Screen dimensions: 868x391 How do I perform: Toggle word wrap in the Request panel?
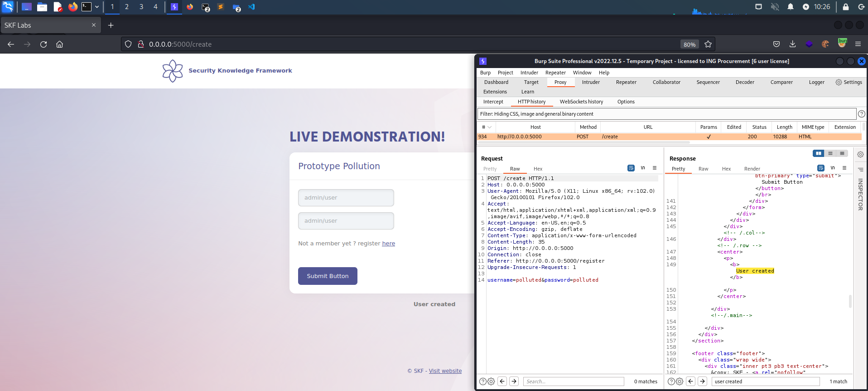(x=631, y=168)
